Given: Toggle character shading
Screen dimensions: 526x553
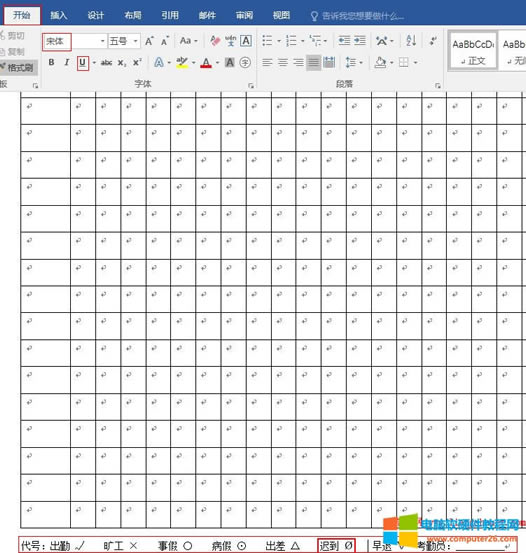Looking at the screenshot, I should coord(230,62).
